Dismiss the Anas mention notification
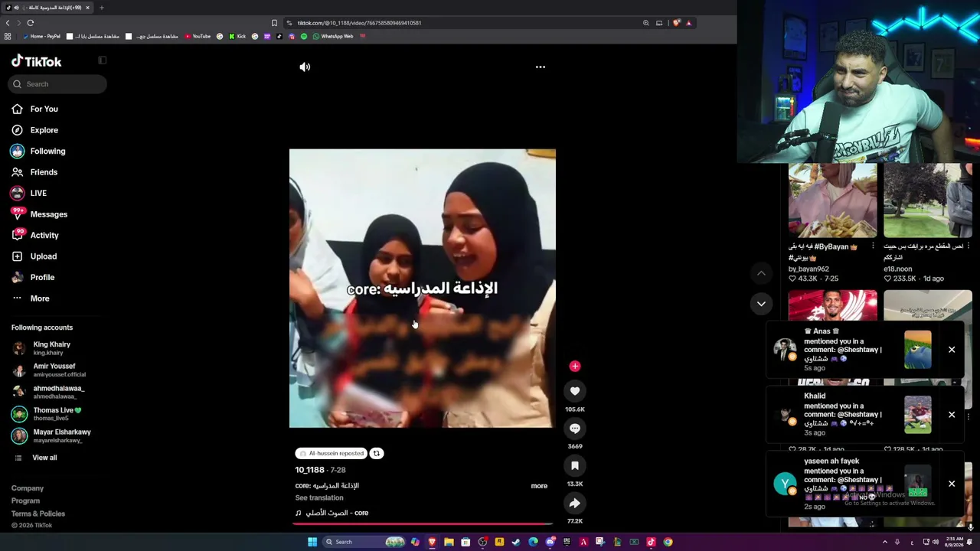This screenshot has height=551, width=980. 952,350
